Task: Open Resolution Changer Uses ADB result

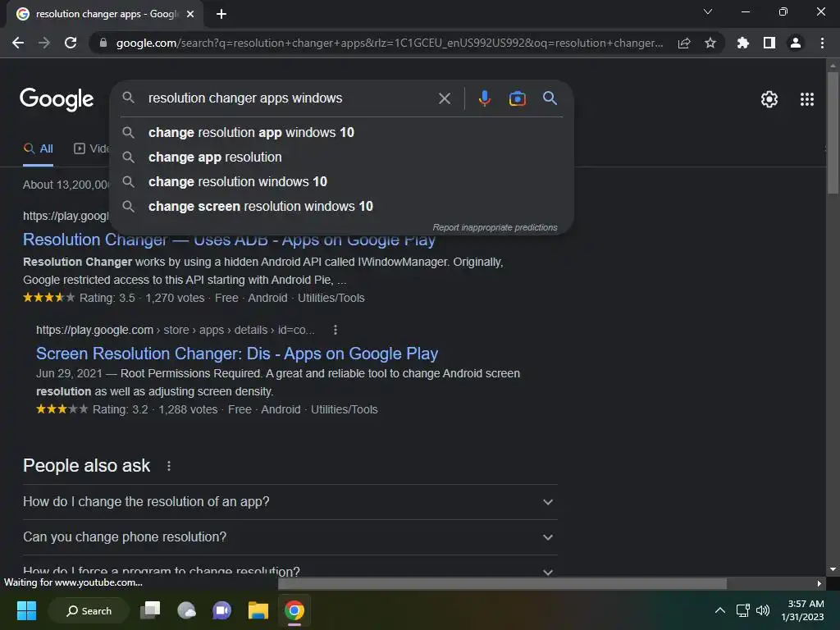Action: pyautogui.click(x=229, y=240)
